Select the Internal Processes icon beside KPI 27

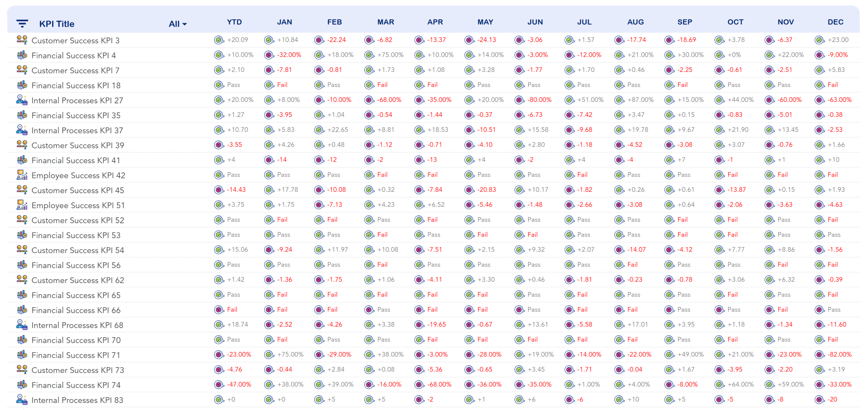click(x=22, y=100)
